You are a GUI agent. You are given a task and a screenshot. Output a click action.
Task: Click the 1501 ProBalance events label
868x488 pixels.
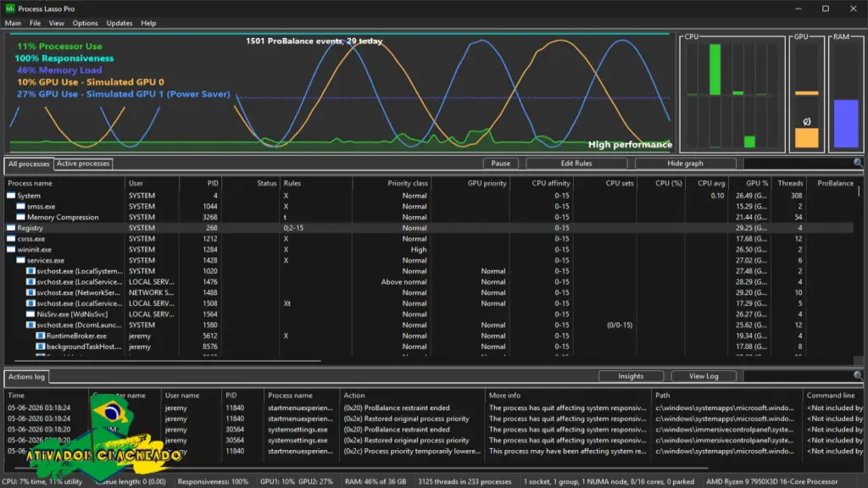[314, 41]
